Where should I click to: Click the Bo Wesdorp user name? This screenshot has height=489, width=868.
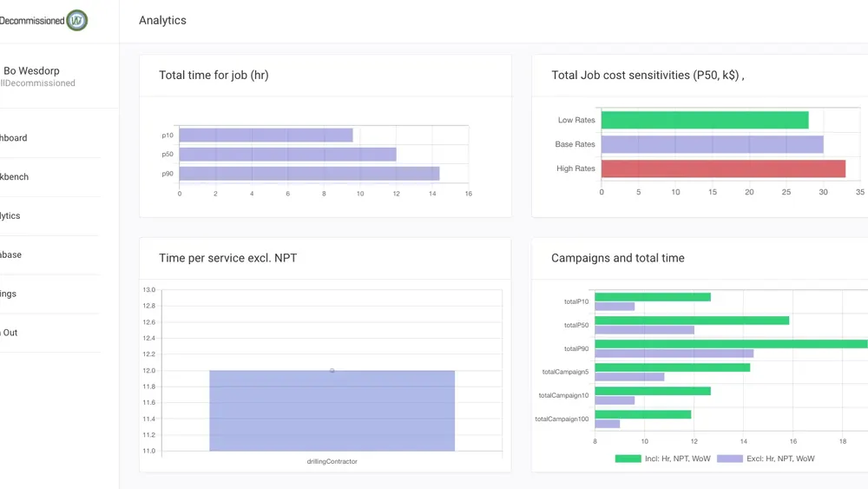[31, 71]
